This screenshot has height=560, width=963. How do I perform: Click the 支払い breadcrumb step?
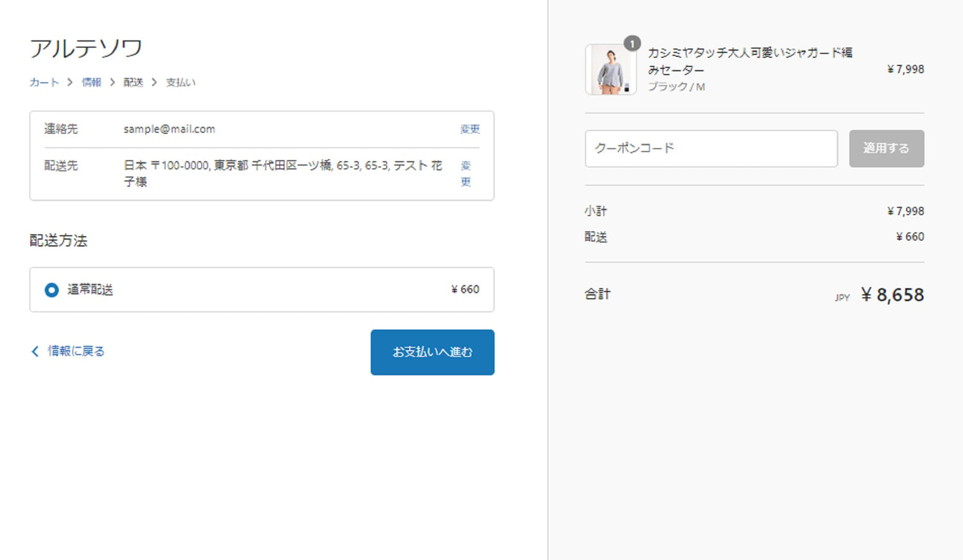180,82
